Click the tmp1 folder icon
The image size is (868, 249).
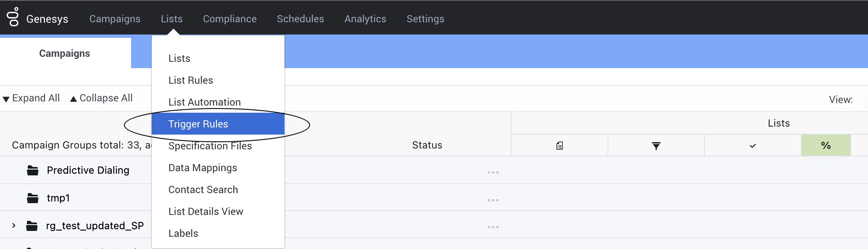click(33, 198)
